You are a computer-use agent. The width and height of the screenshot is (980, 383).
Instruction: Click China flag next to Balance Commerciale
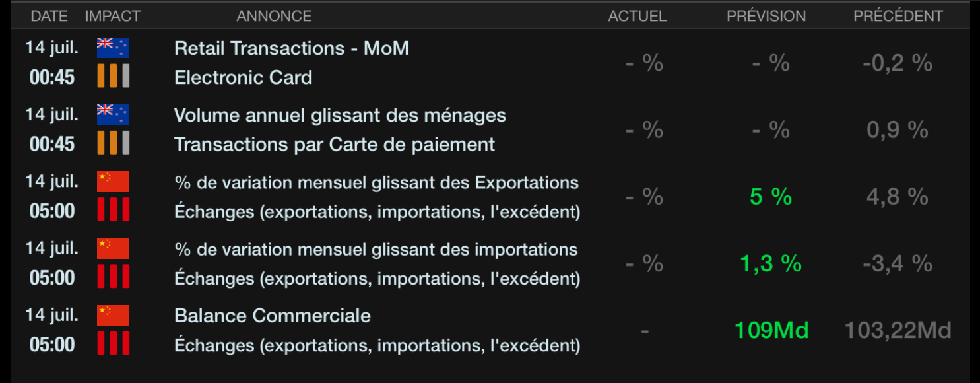[x=113, y=315]
